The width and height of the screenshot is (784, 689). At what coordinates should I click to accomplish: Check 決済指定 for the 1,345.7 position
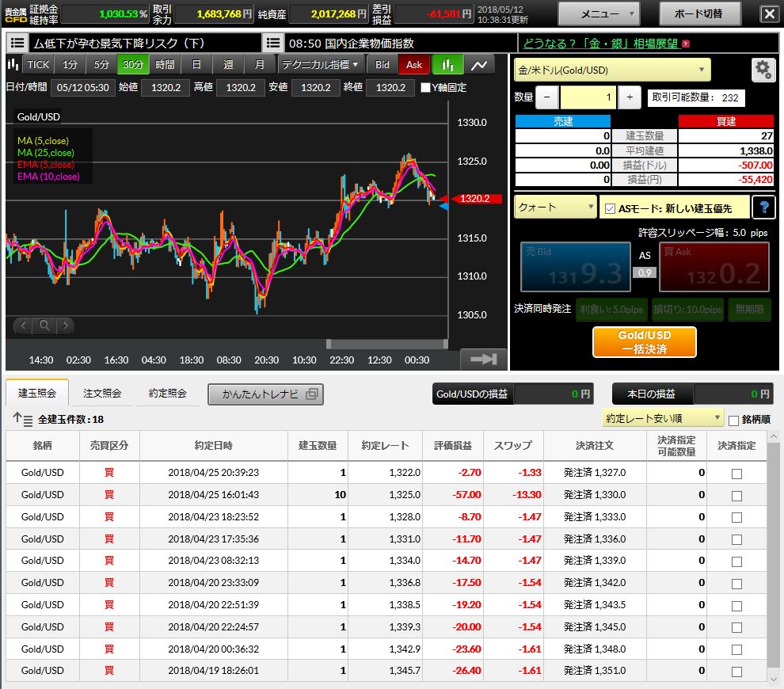point(736,672)
